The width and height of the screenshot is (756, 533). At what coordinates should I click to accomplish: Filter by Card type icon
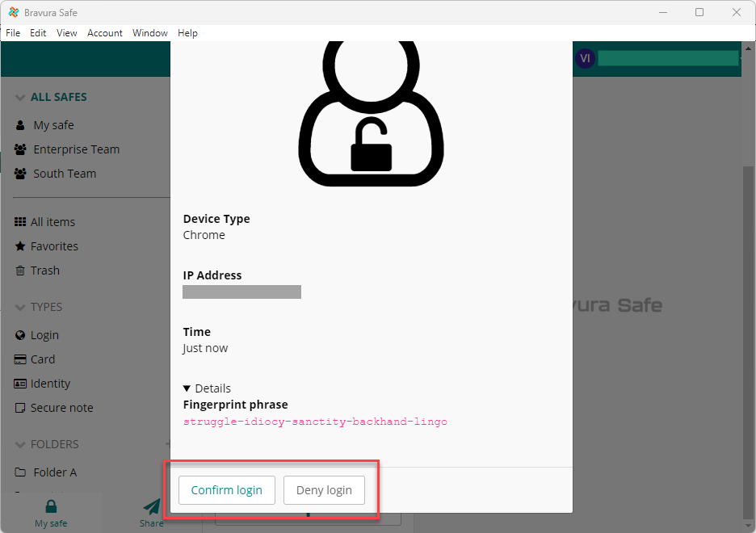(21, 359)
